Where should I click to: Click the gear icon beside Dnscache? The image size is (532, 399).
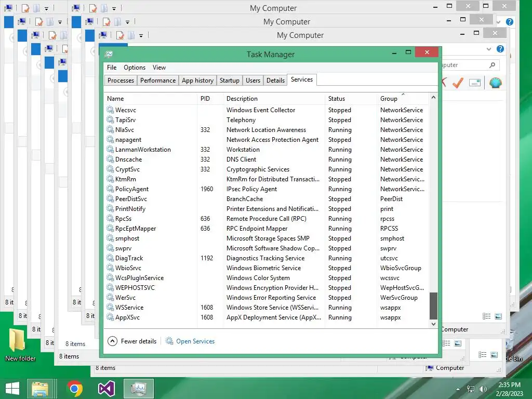[110, 159]
